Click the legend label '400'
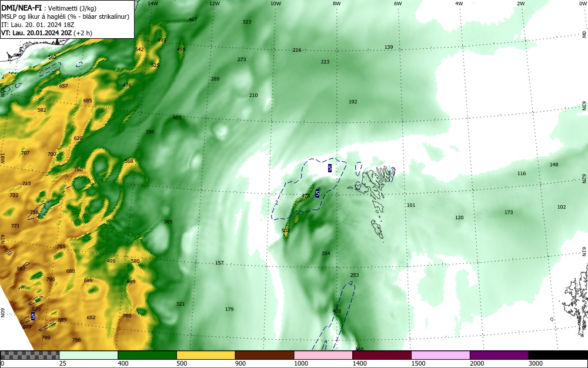The height and width of the screenshot is (368, 588). 123,363
